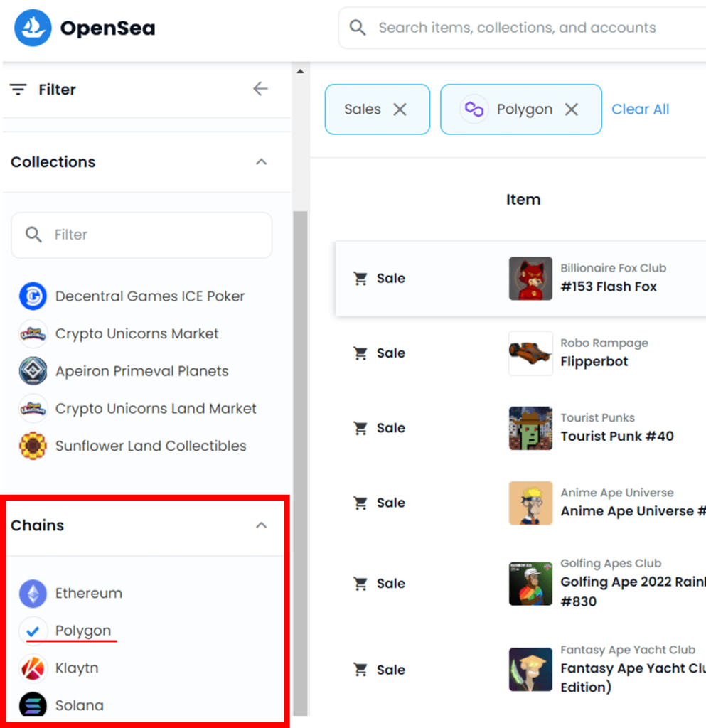
Task: Click Clear All filters link
Action: (640, 109)
